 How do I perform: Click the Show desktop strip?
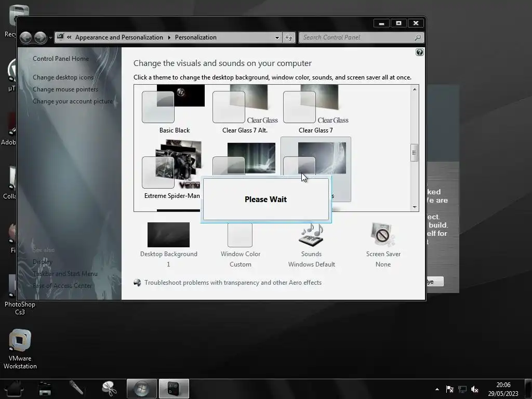(529, 389)
